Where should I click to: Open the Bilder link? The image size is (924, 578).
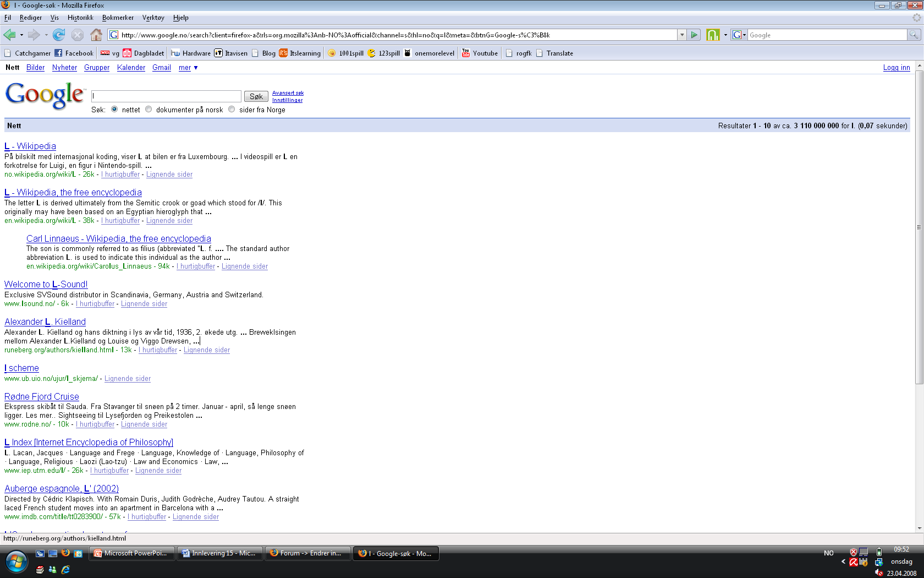coord(35,68)
